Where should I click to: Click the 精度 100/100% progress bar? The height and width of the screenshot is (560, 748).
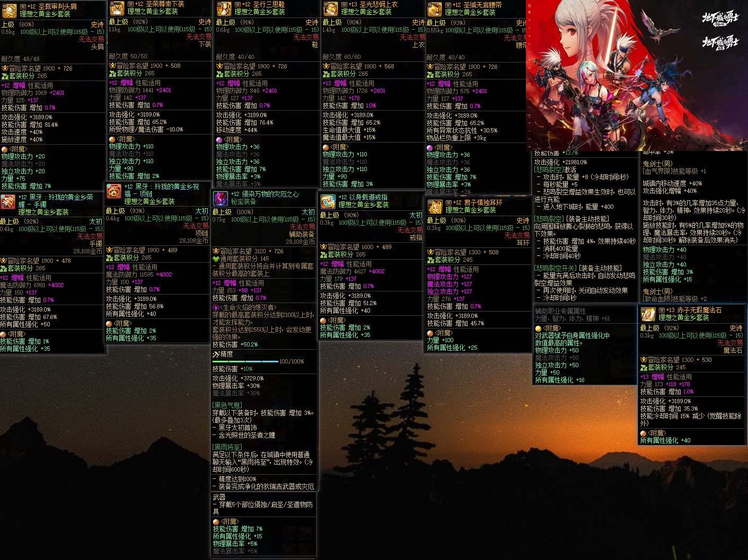tap(245, 361)
